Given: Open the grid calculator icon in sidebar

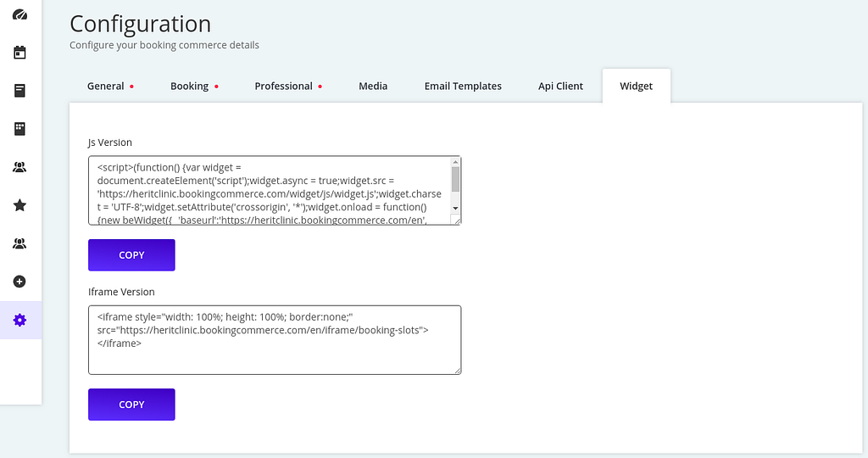Looking at the screenshot, I should point(20,128).
